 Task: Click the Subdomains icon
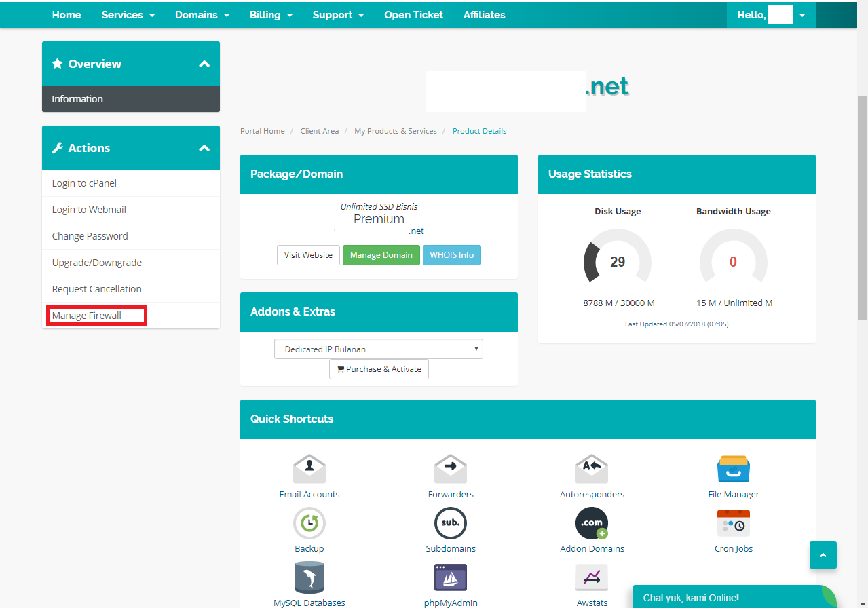pos(451,523)
